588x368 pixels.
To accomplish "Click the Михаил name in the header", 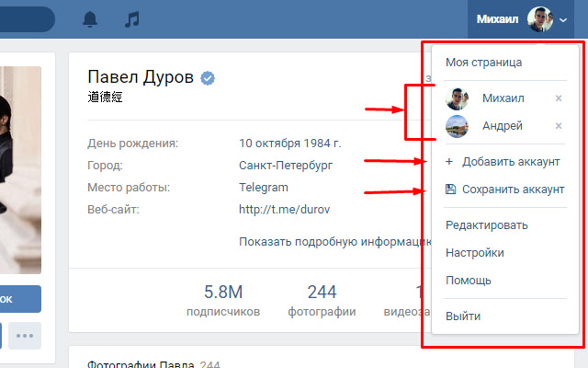I will coord(497,19).
